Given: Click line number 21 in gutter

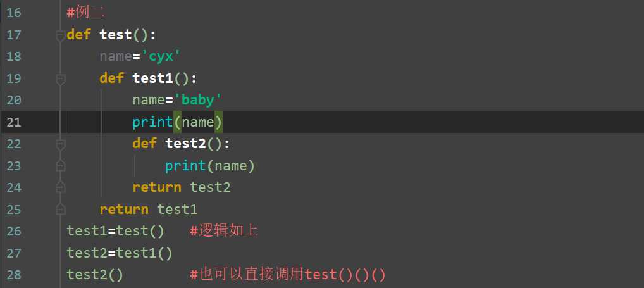Looking at the screenshot, I should point(13,122).
